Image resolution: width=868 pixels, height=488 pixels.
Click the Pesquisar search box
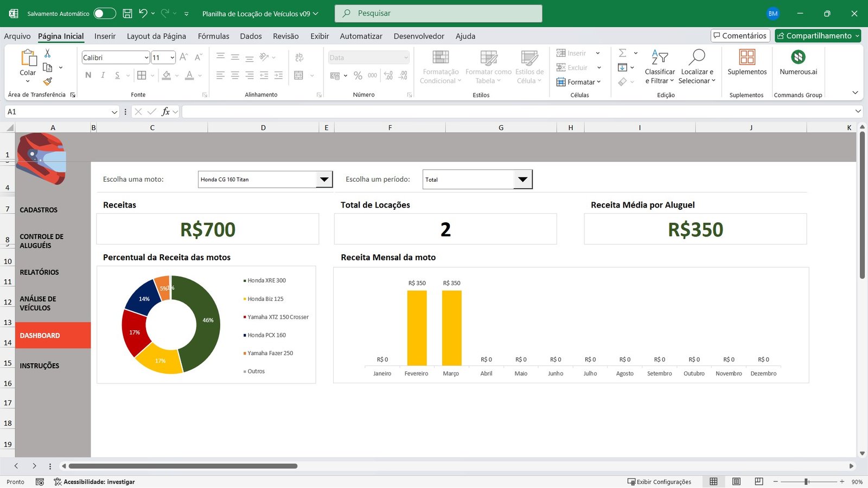point(438,14)
